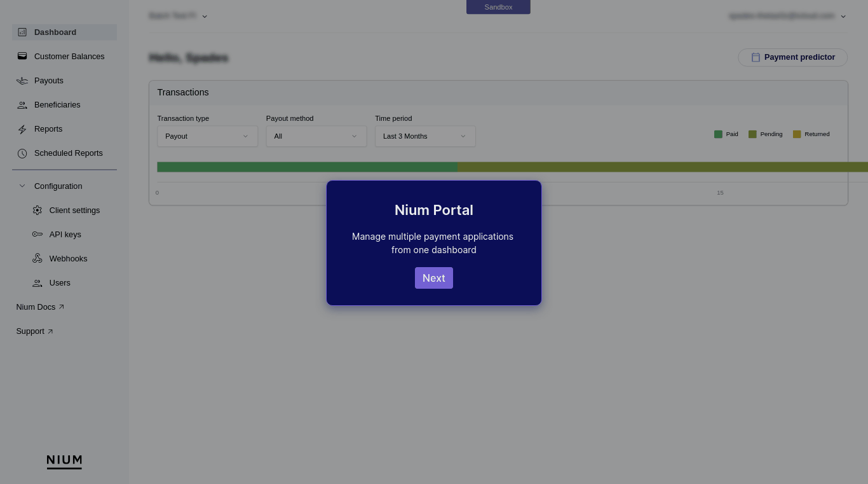Viewport: 868px width, 484px height.
Task: Click the API keys key icon
Action: [x=37, y=235]
